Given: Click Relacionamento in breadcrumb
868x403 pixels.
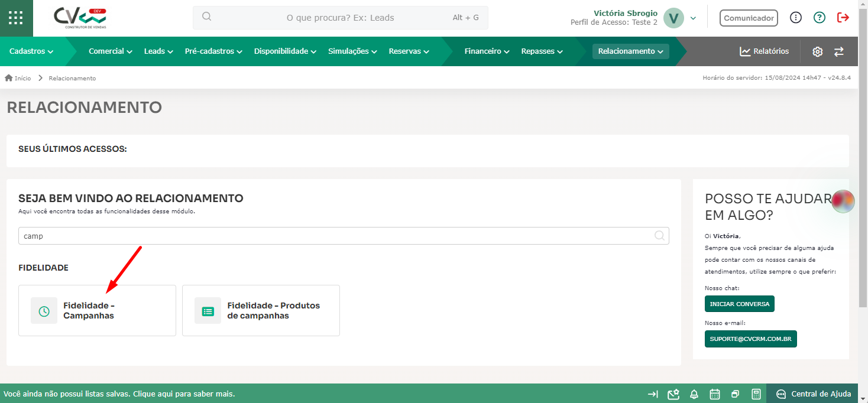Looking at the screenshot, I should [72, 78].
